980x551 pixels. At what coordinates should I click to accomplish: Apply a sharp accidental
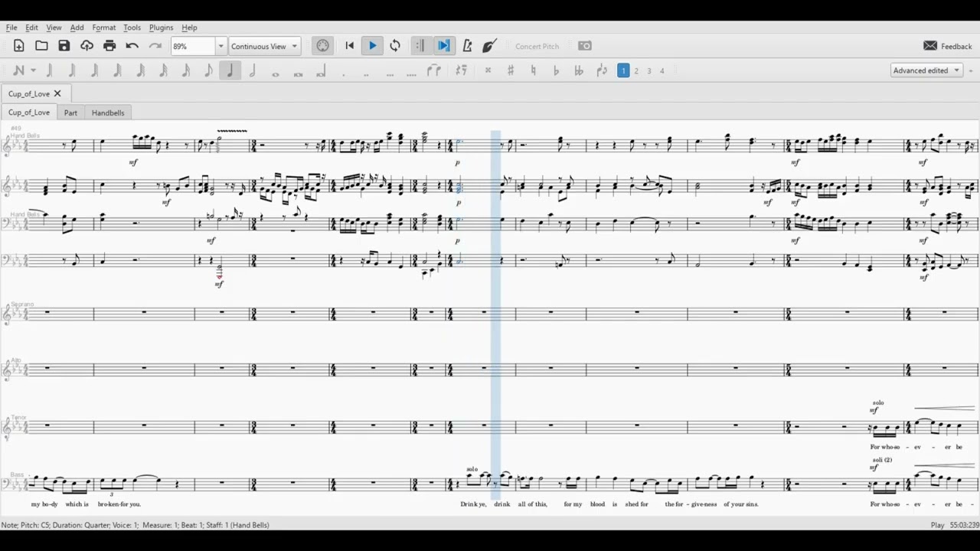[511, 70]
